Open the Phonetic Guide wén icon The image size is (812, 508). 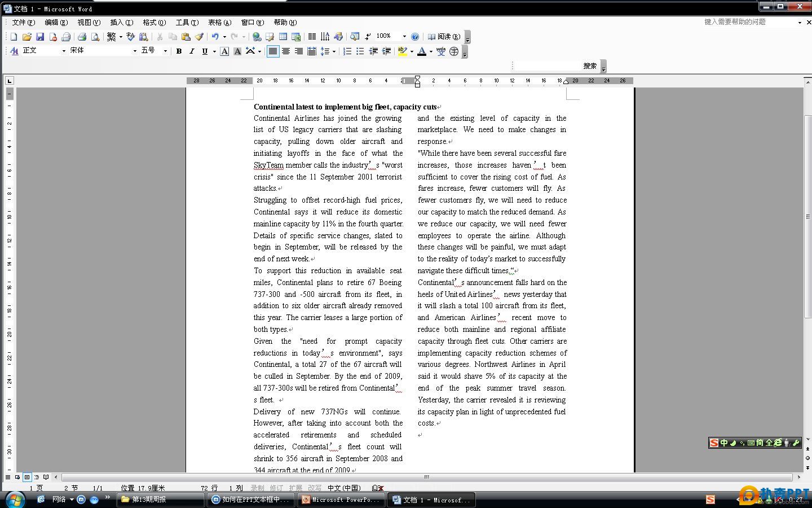[x=441, y=51]
